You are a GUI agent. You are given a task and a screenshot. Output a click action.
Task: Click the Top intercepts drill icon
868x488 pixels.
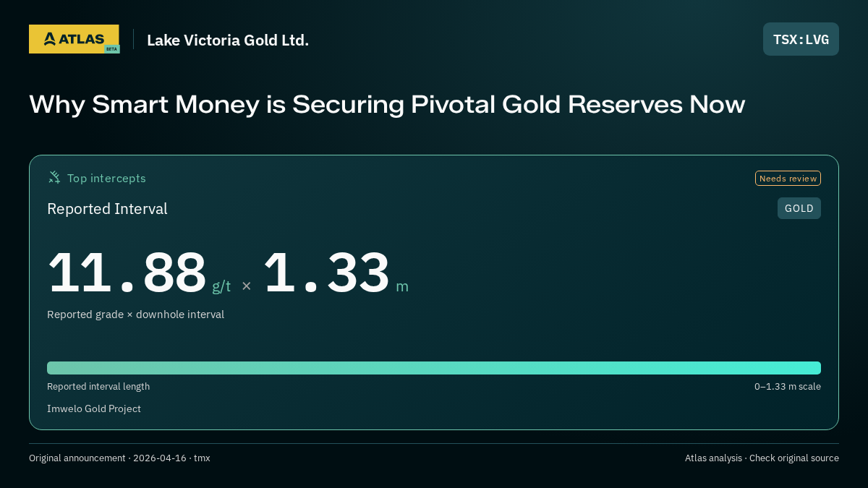54,177
